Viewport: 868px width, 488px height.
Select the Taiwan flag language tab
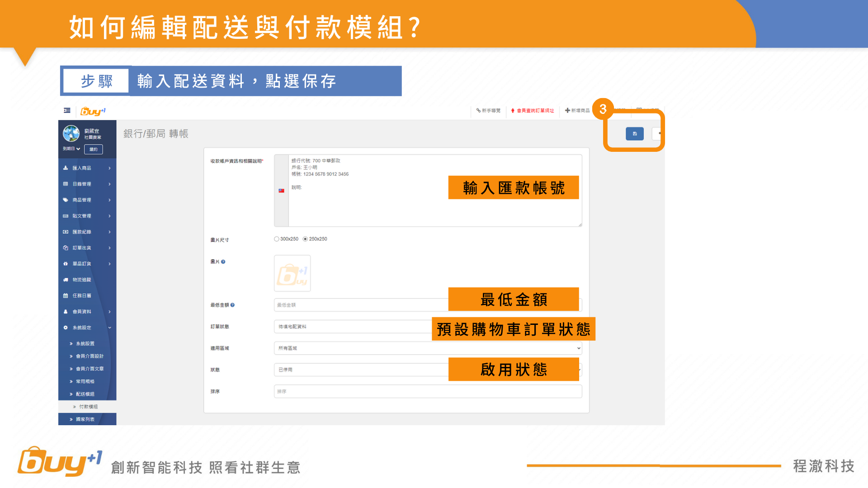pyautogui.click(x=281, y=191)
